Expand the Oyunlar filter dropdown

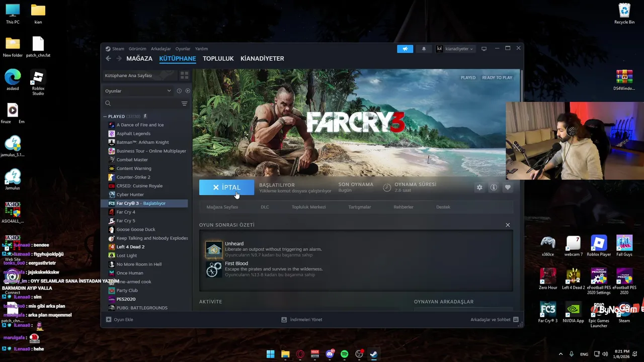[x=138, y=91]
